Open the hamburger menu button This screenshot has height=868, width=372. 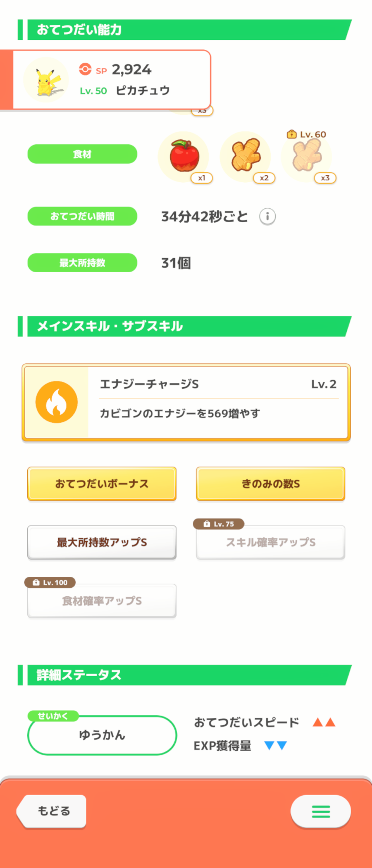(x=321, y=811)
